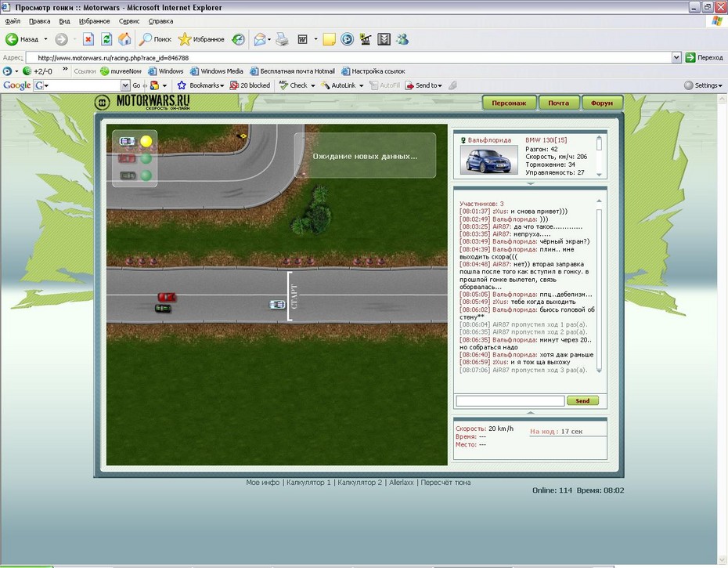Open Поиск search with magnifier icon
Viewport: 728px width, 568px height.
click(156, 39)
